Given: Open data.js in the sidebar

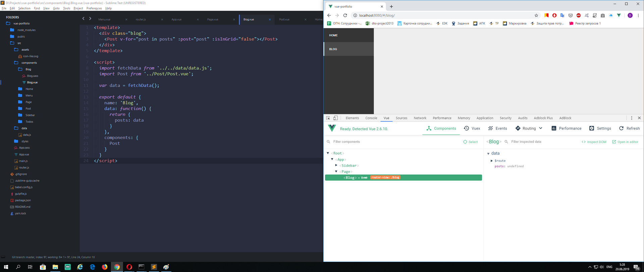Looking at the screenshot, I should (x=27, y=135).
